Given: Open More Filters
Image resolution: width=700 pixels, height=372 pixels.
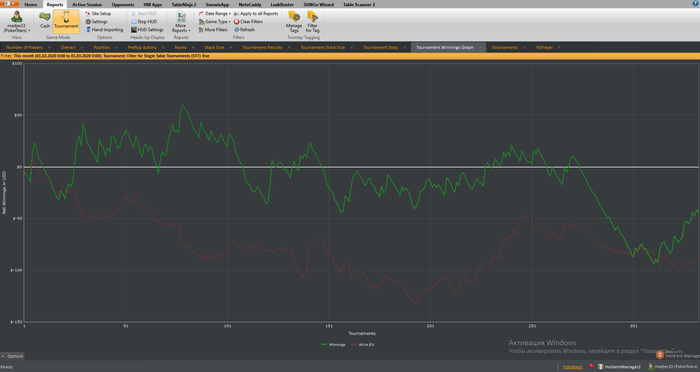Looking at the screenshot, I should (x=213, y=29).
